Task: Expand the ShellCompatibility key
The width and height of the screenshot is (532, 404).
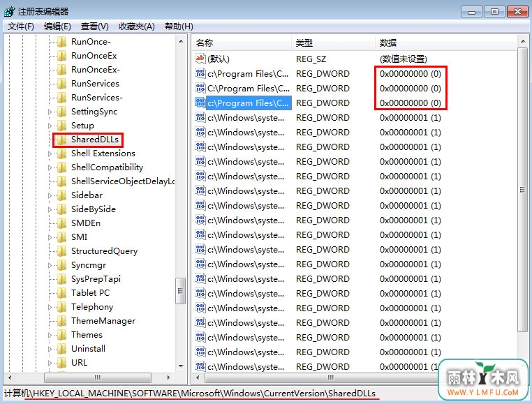Action: point(50,168)
